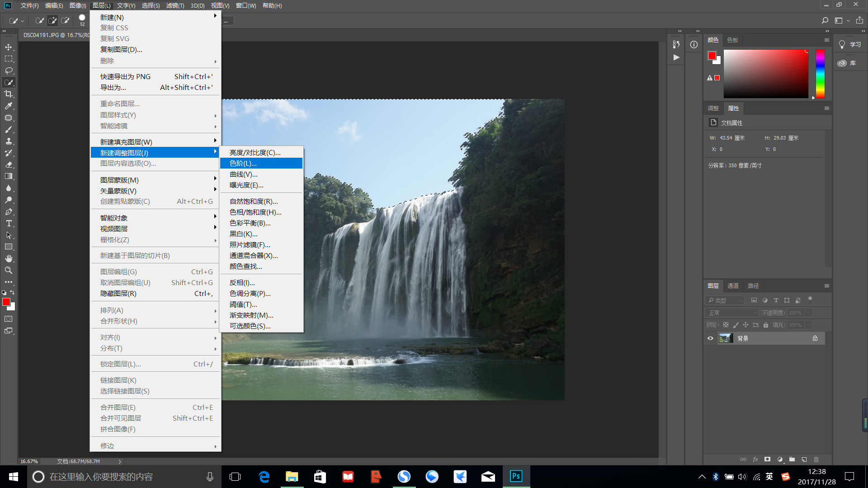868x488 pixels.
Task: Select the Crop tool
Action: [9, 94]
